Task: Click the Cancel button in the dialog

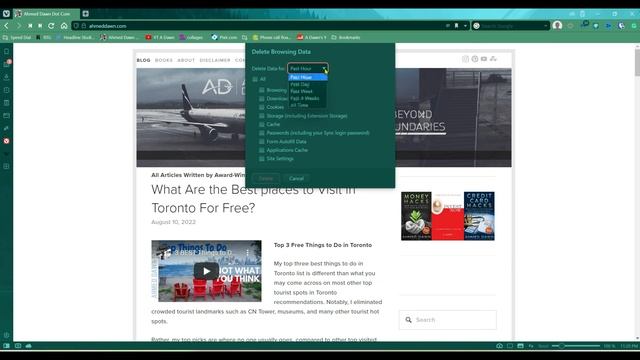Action: pyautogui.click(x=296, y=178)
